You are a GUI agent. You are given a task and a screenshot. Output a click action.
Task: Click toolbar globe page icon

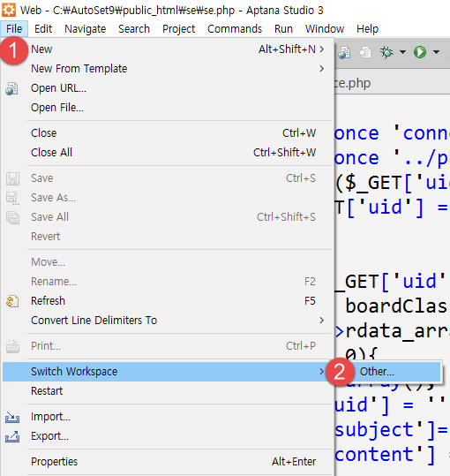(x=344, y=52)
